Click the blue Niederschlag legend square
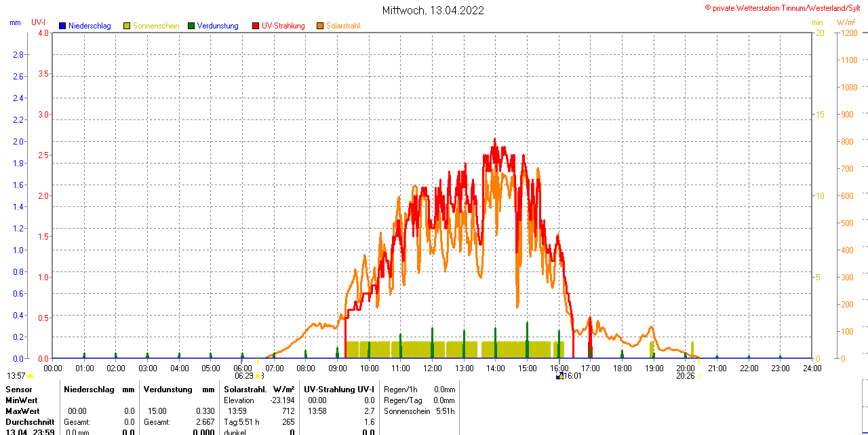Screen dimensions: 868x435 pyautogui.click(x=62, y=26)
